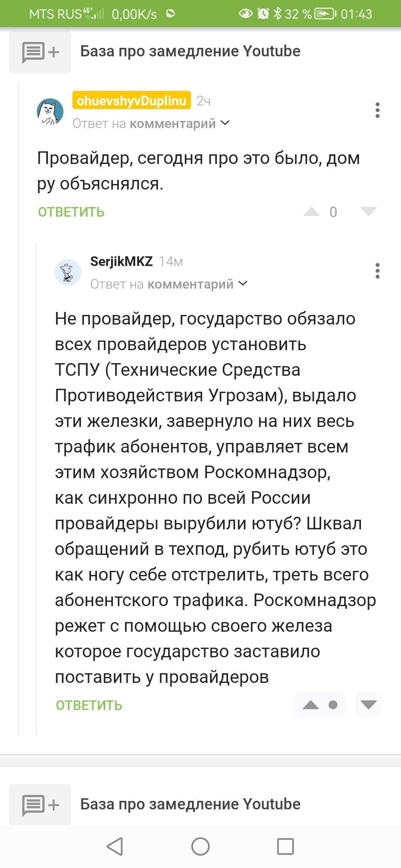This screenshot has height=868, width=401.
Task: Tap the add comment icon at bottom
Action: coord(40,805)
